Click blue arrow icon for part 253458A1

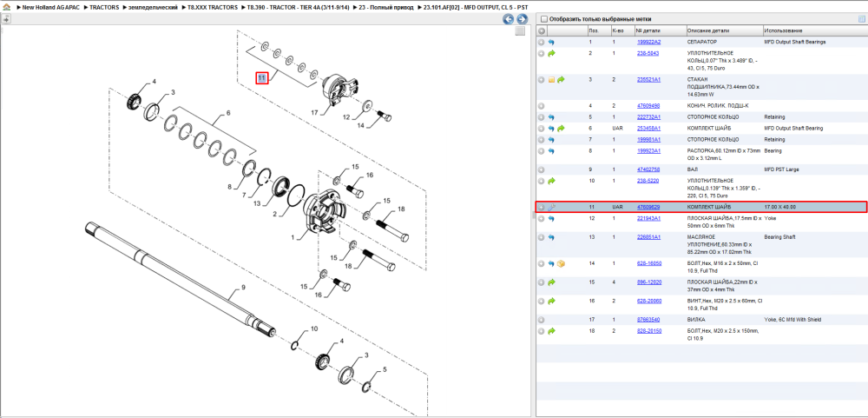[x=551, y=129]
